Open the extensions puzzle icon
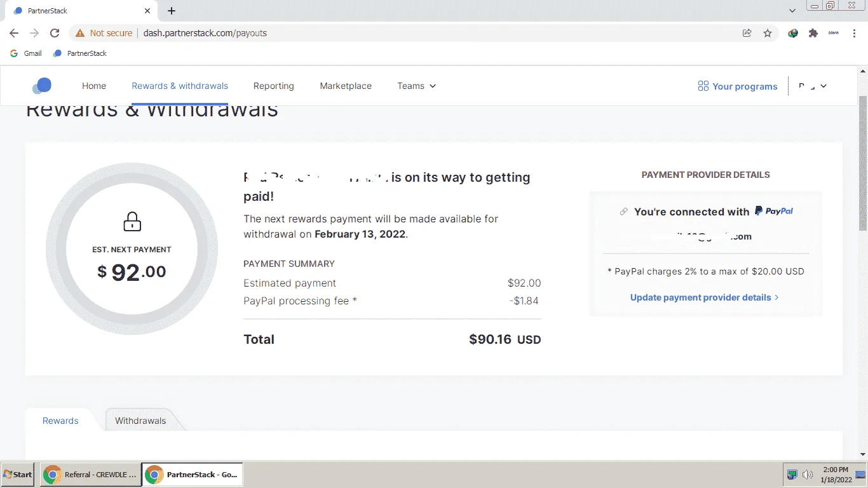 pyautogui.click(x=813, y=33)
